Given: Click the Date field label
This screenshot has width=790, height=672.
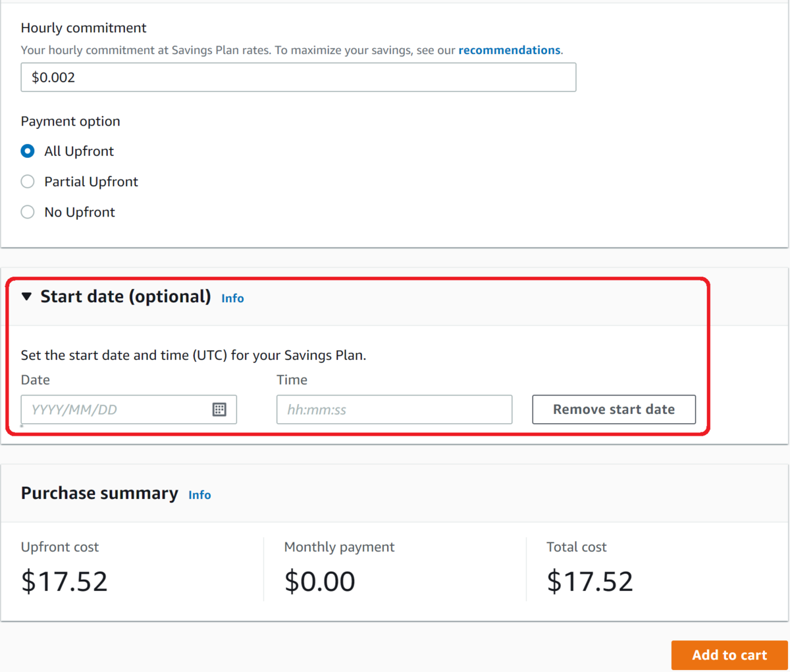Looking at the screenshot, I should pos(36,380).
